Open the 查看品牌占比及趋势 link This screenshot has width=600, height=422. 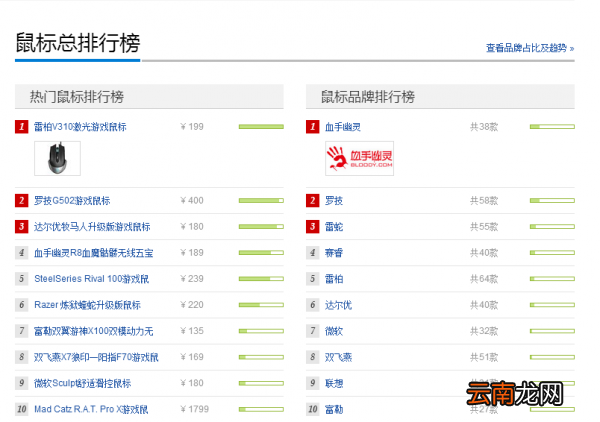pyautogui.click(x=530, y=48)
